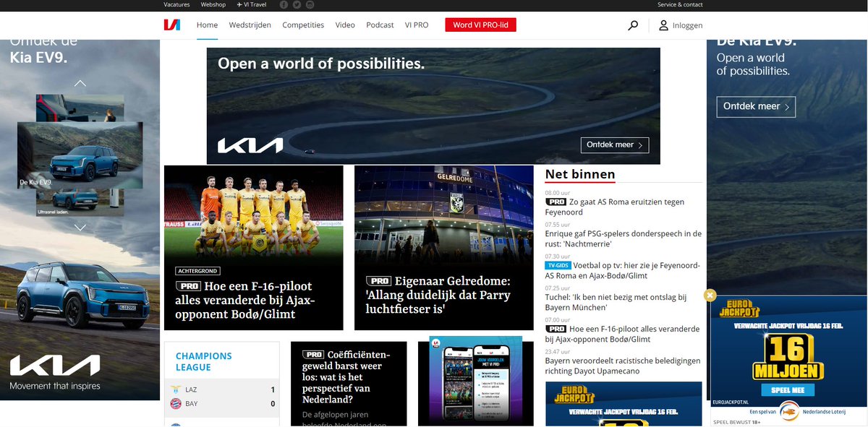Click PRO badge on AS Roma news item
This screenshot has width=868, height=427.
coord(556,202)
